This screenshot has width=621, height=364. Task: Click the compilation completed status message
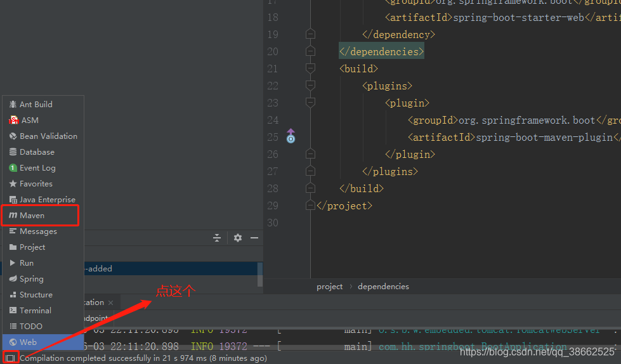143,358
